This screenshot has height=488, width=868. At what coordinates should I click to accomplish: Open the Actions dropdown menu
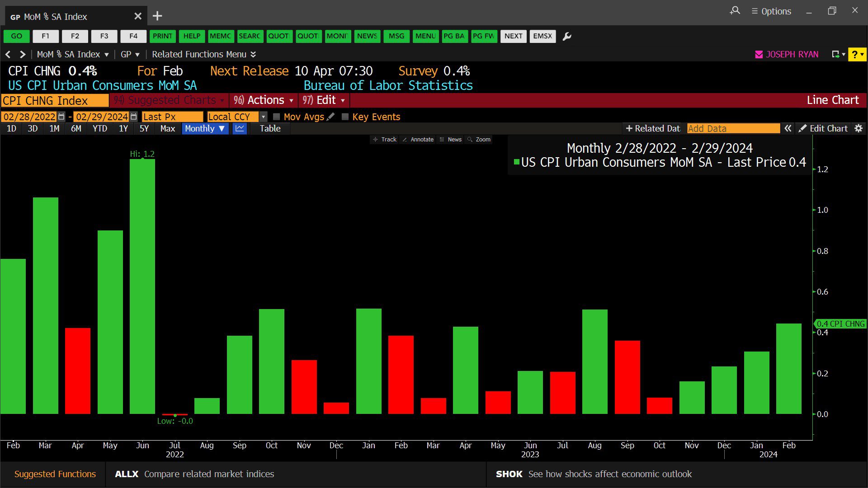pos(264,100)
